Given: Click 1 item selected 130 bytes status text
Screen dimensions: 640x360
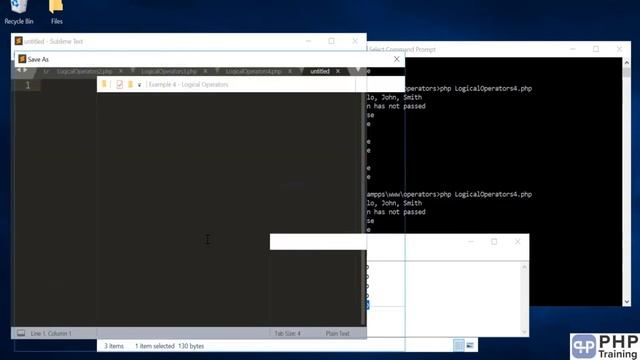Looking at the screenshot, I should pyautogui.click(x=169, y=346).
